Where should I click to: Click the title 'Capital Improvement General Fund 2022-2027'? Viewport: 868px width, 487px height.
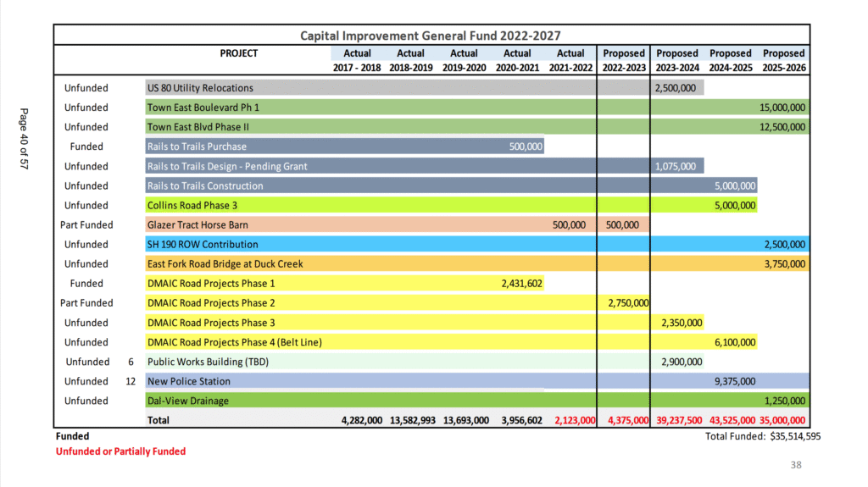pos(430,36)
